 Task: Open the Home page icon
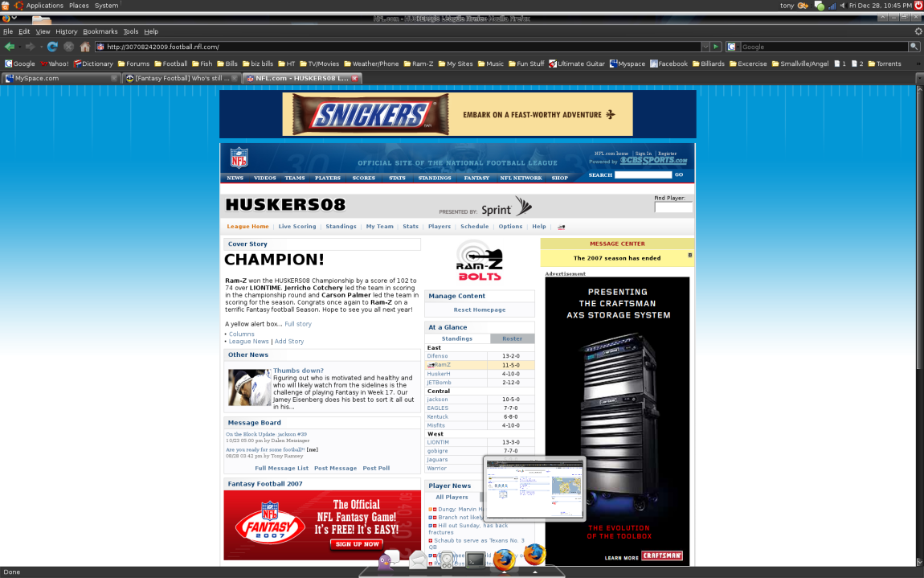(85, 47)
